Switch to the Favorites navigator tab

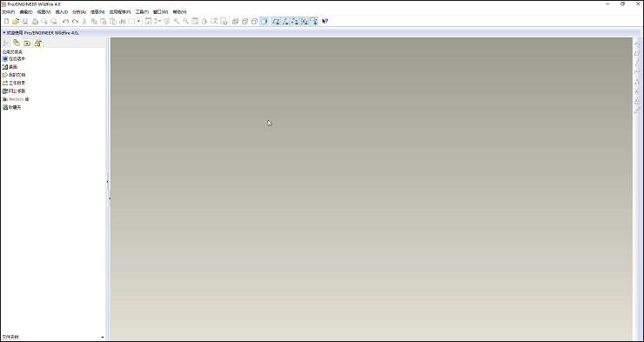[x=27, y=43]
